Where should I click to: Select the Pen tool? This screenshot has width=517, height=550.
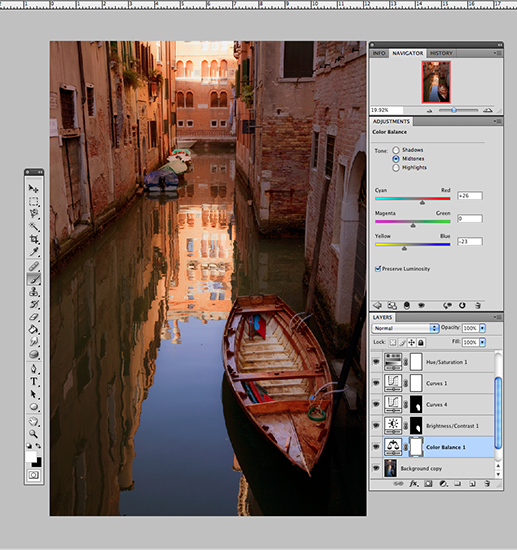coord(34,369)
